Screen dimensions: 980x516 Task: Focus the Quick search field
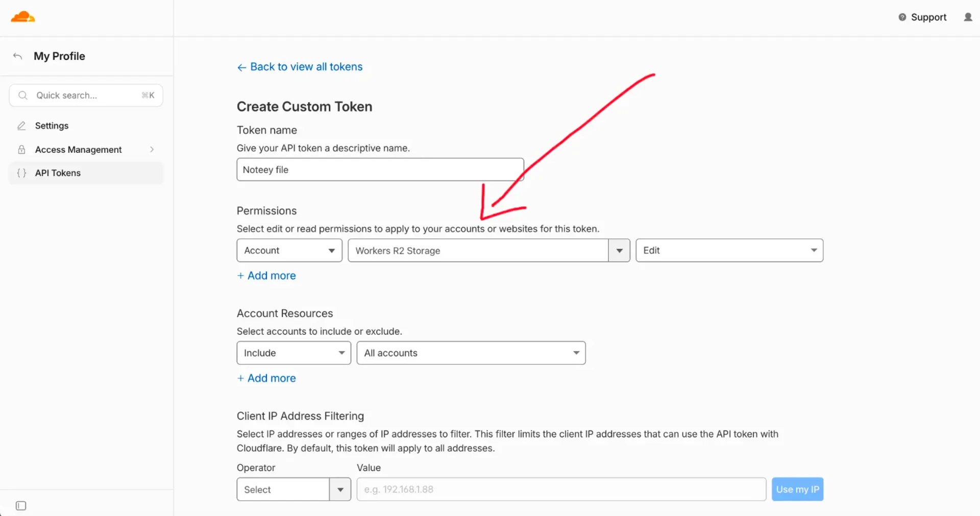click(86, 96)
